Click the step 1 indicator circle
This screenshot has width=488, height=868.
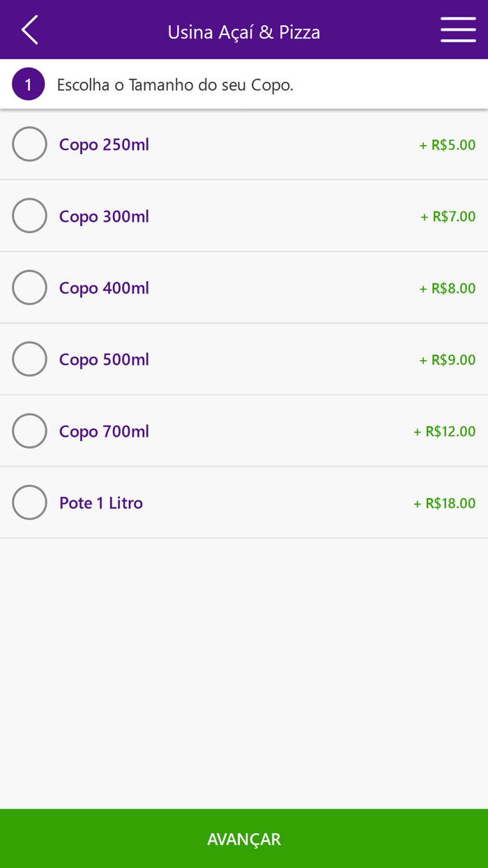[x=28, y=84]
